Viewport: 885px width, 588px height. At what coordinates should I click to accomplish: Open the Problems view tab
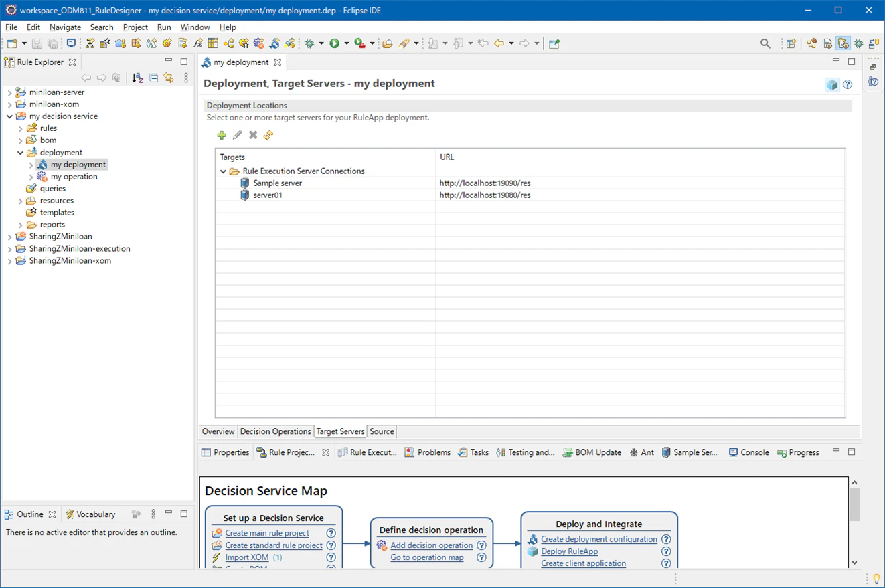pyautogui.click(x=428, y=452)
